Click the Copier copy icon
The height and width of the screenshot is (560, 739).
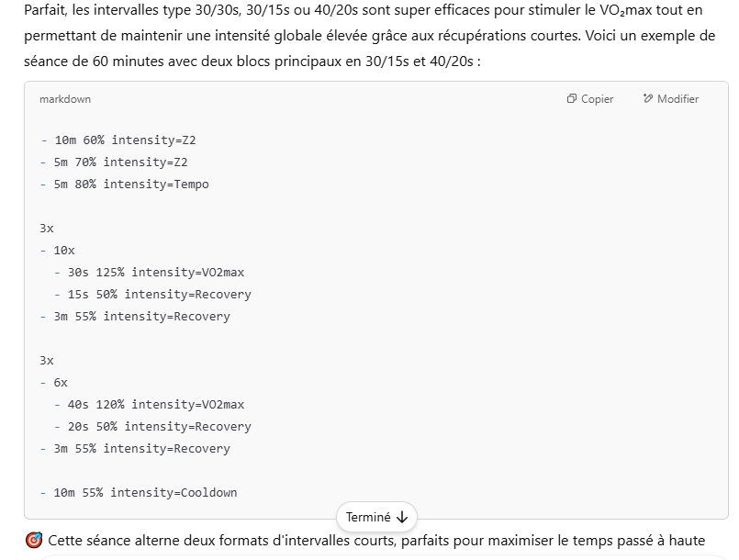click(571, 98)
